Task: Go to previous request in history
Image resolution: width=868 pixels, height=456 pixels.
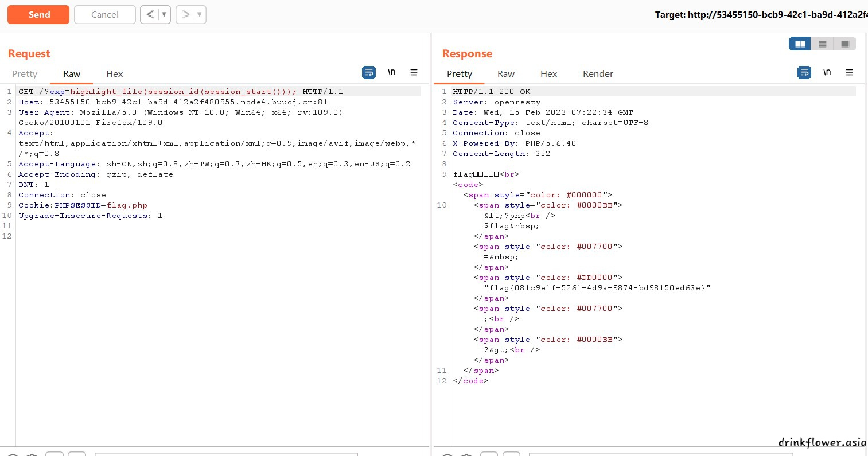Action: 150,14
